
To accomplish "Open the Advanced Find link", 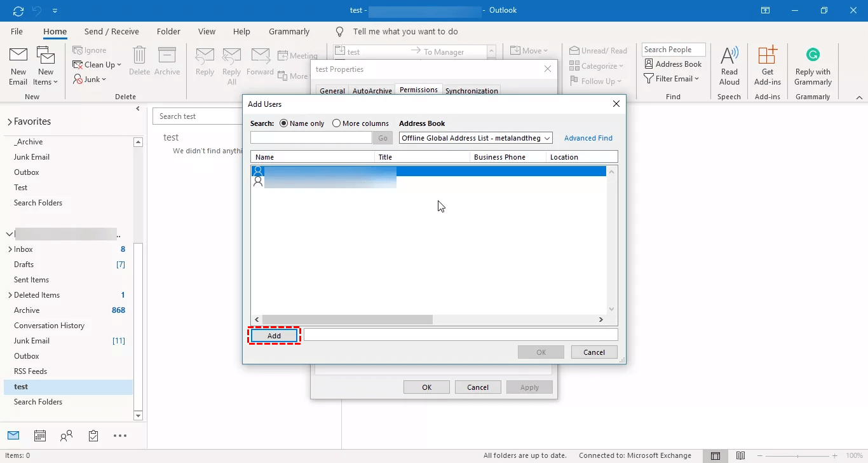I will 588,138.
